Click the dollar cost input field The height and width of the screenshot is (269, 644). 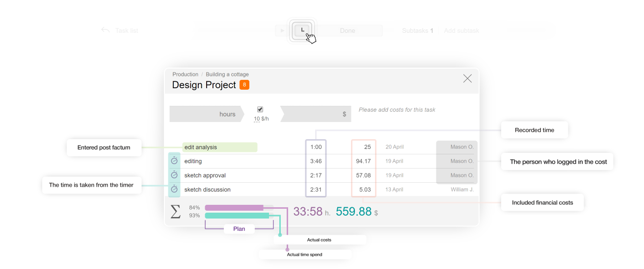click(316, 114)
